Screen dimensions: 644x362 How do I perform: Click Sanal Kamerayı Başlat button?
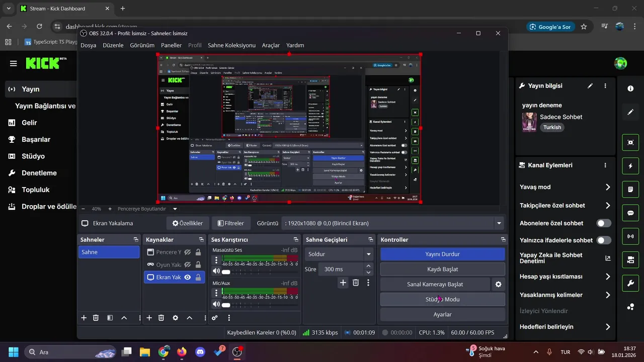point(435,285)
